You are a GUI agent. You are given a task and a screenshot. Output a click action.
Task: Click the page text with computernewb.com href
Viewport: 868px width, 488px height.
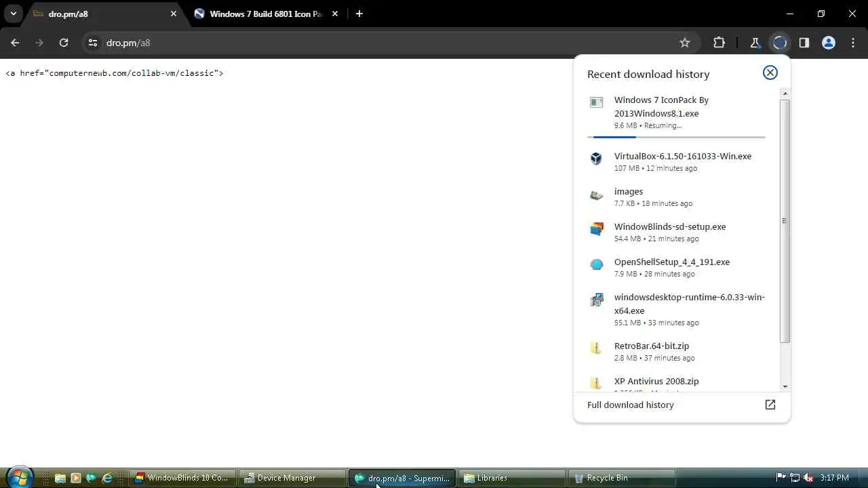[x=115, y=73]
